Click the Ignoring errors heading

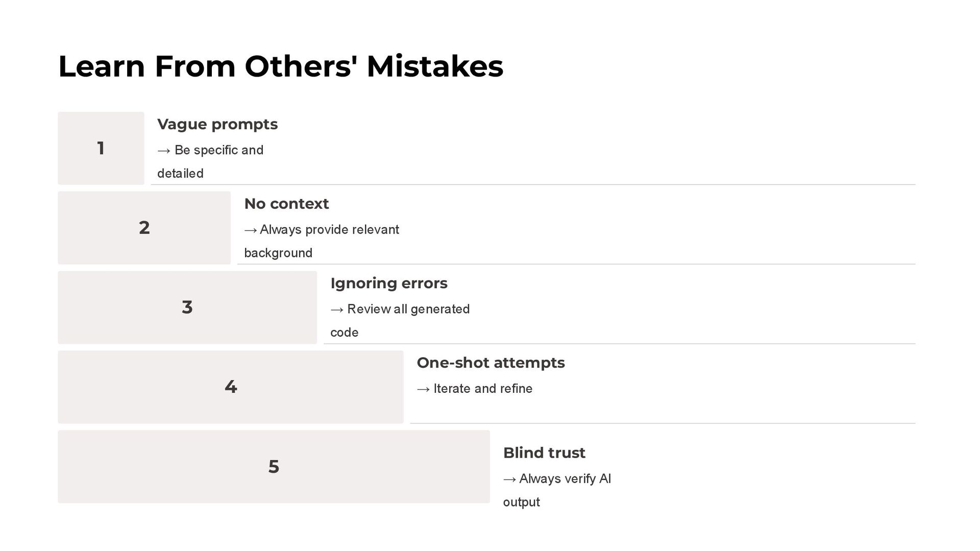pos(389,284)
